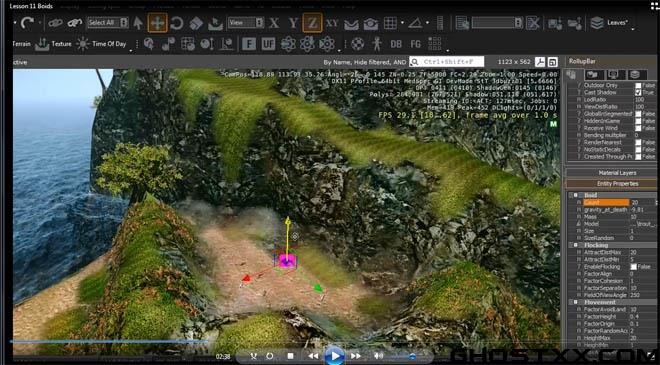Activate the Rotate tool
This screenshot has width=660, height=365.
(x=177, y=23)
